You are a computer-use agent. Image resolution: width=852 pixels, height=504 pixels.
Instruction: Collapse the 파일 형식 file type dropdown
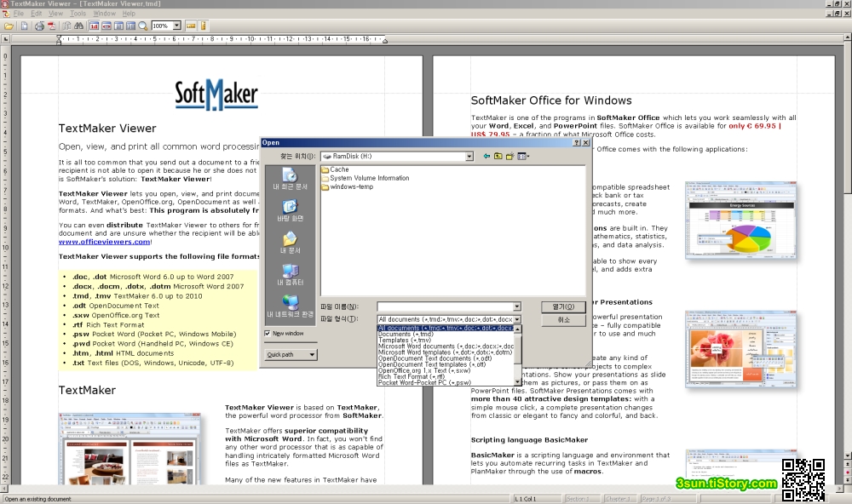coord(517,319)
